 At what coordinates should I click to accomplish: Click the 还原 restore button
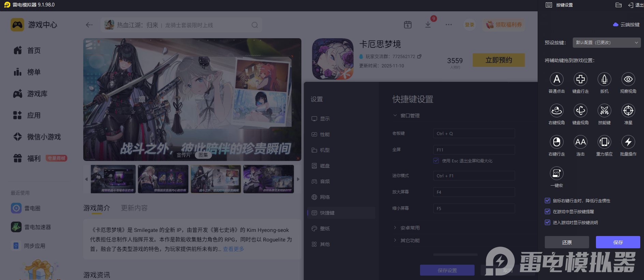567,242
